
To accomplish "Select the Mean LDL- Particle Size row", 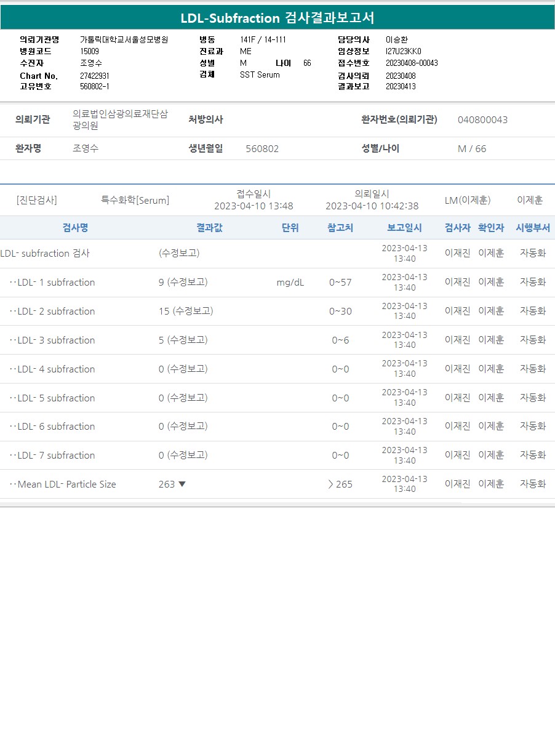I will [x=66, y=485].
